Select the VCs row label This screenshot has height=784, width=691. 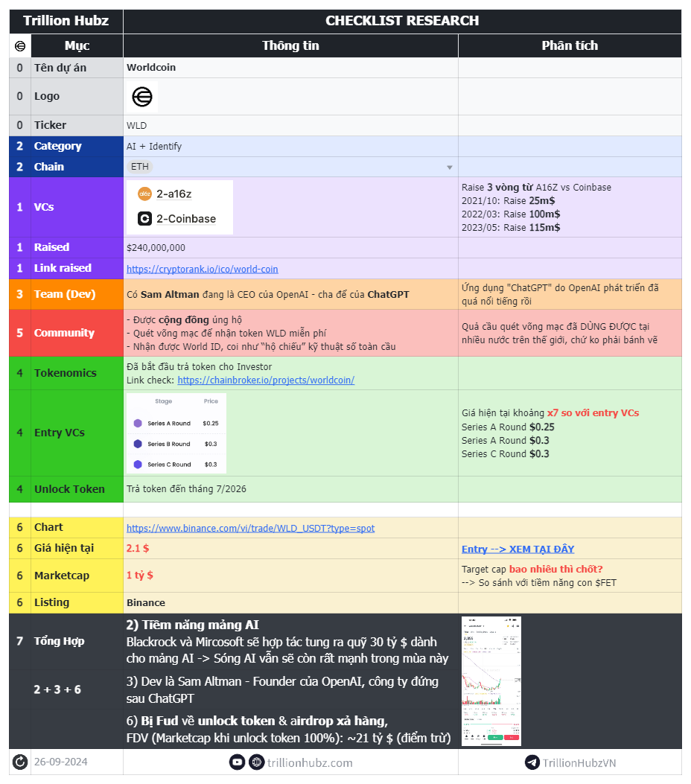77,207
